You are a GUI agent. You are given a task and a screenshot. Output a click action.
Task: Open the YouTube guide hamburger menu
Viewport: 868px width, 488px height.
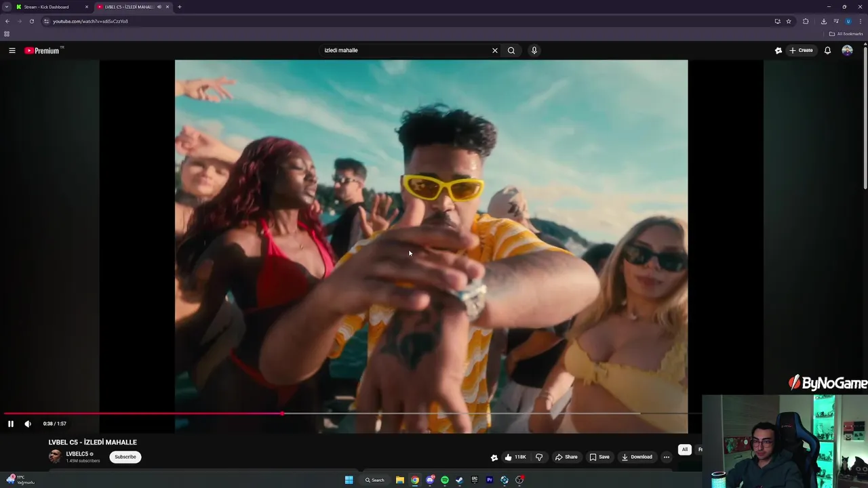[x=12, y=50]
